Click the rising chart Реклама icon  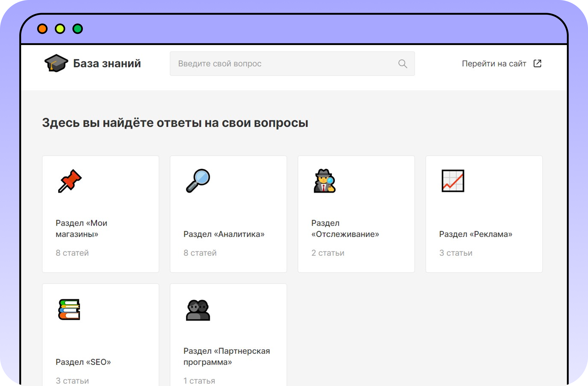pyautogui.click(x=453, y=181)
